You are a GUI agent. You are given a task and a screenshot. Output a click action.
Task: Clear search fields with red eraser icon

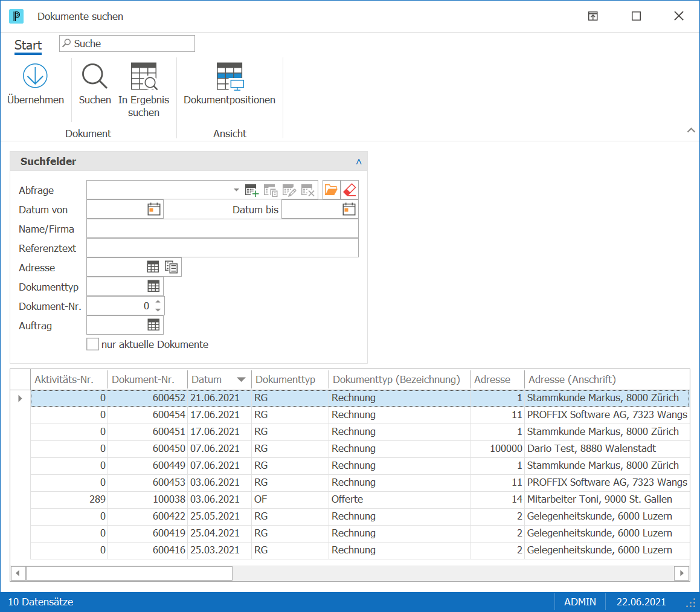click(x=350, y=190)
